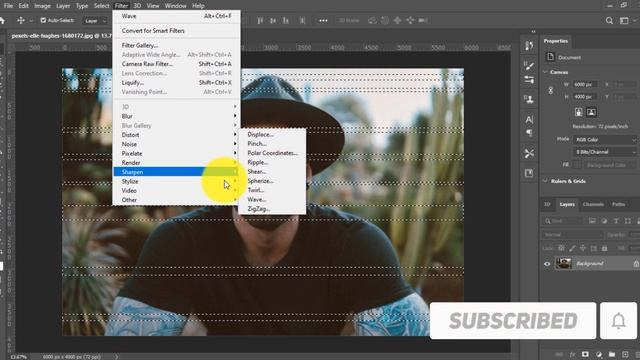Expand the Blur submenu
640x360 pixels.
(x=176, y=116)
